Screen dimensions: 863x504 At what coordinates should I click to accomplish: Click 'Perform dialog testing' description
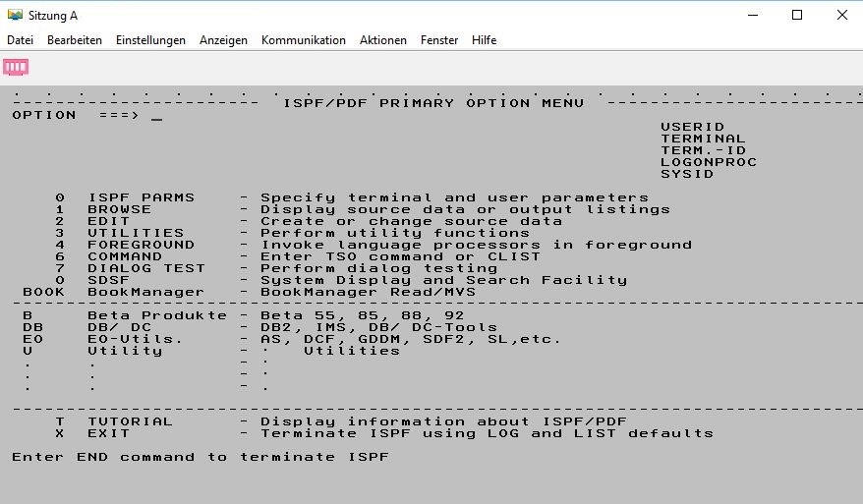tap(378, 269)
